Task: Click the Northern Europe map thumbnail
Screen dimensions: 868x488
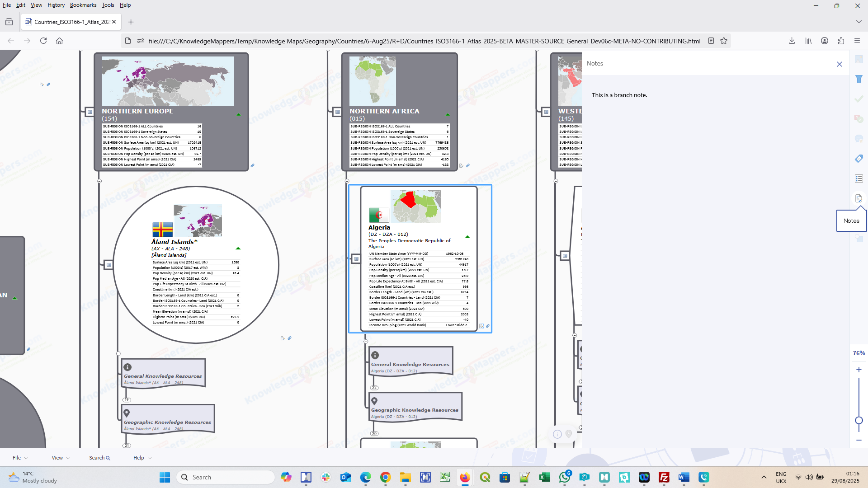Action: pyautogui.click(x=168, y=81)
